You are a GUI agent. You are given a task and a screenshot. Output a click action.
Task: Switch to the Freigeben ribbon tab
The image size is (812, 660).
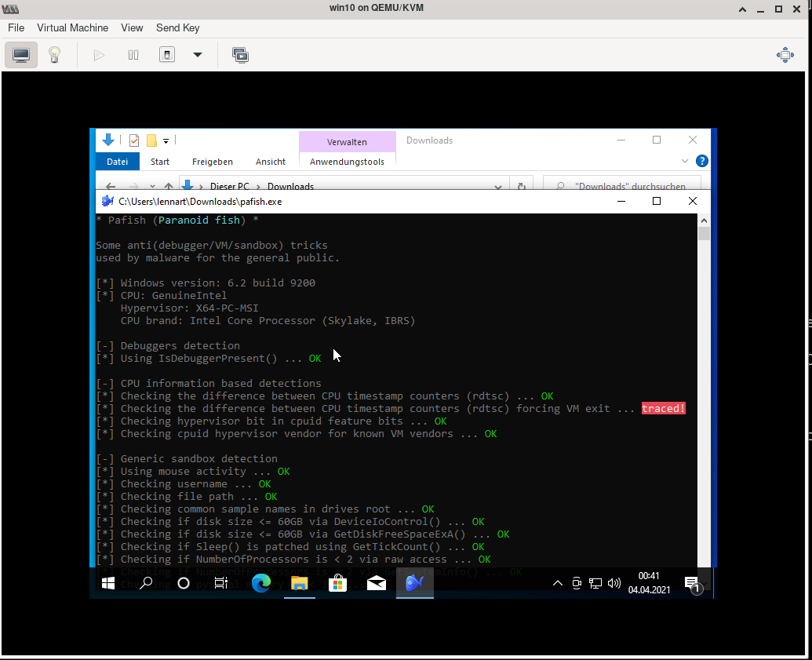(x=213, y=162)
